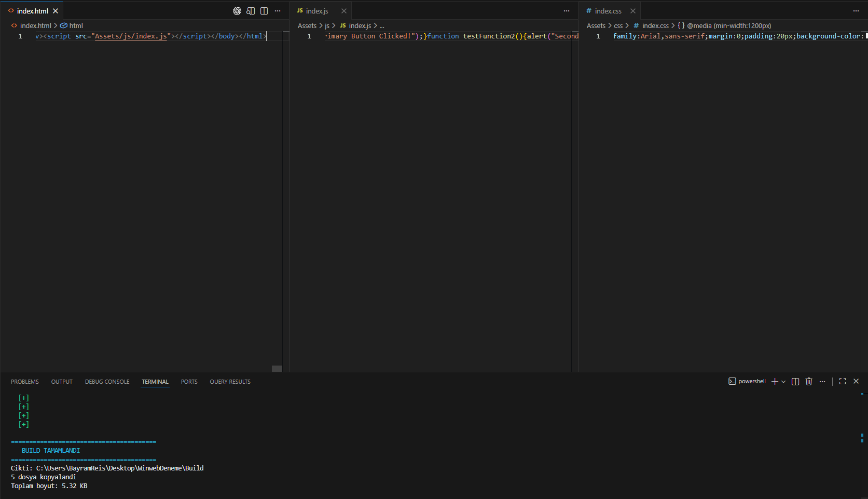Viewport: 868px width, 499px height.
Task: Split the index.html editor right
Action: pos(264,11)
